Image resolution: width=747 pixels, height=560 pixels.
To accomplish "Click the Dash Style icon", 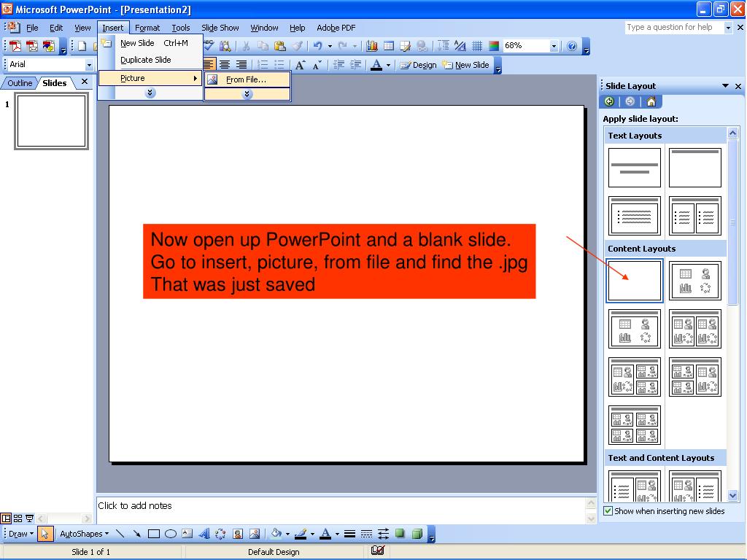I will pos(366,534).
